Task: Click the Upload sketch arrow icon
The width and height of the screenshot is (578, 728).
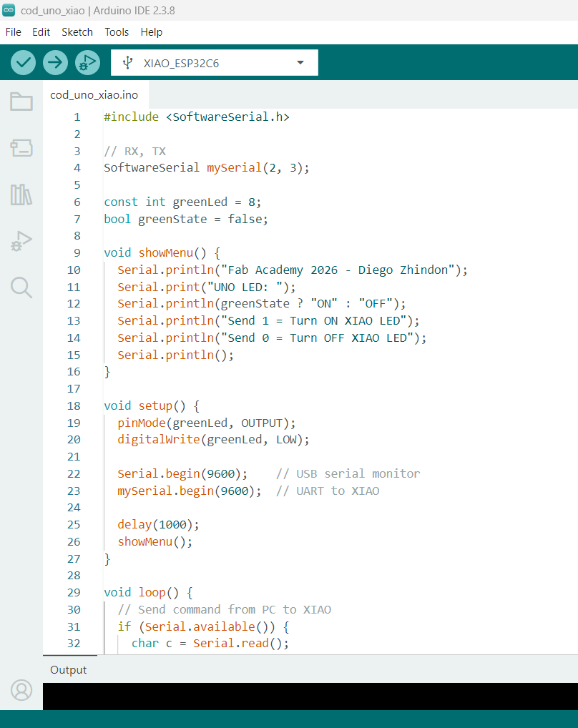Action: click(55, 62)
